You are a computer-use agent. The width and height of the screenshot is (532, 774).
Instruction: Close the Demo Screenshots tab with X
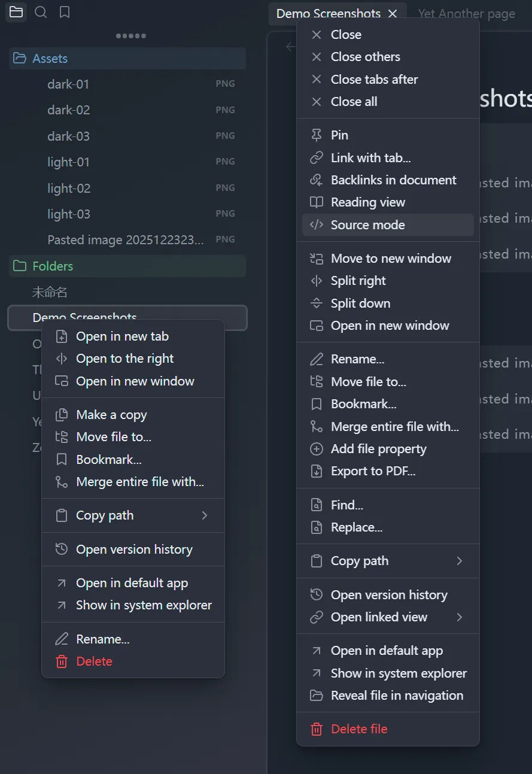pos(393,13)
